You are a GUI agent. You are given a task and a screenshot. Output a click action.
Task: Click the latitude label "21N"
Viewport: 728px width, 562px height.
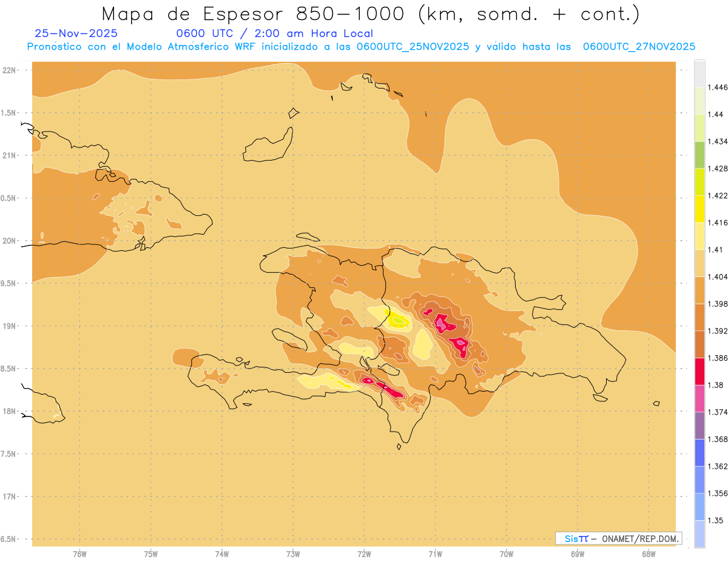tap(9, 155)
